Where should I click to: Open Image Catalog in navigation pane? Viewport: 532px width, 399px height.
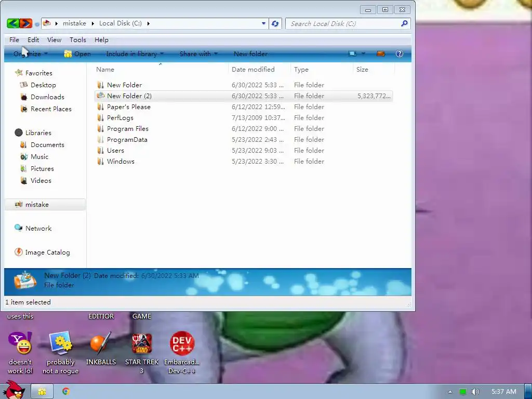click(47, 252)
